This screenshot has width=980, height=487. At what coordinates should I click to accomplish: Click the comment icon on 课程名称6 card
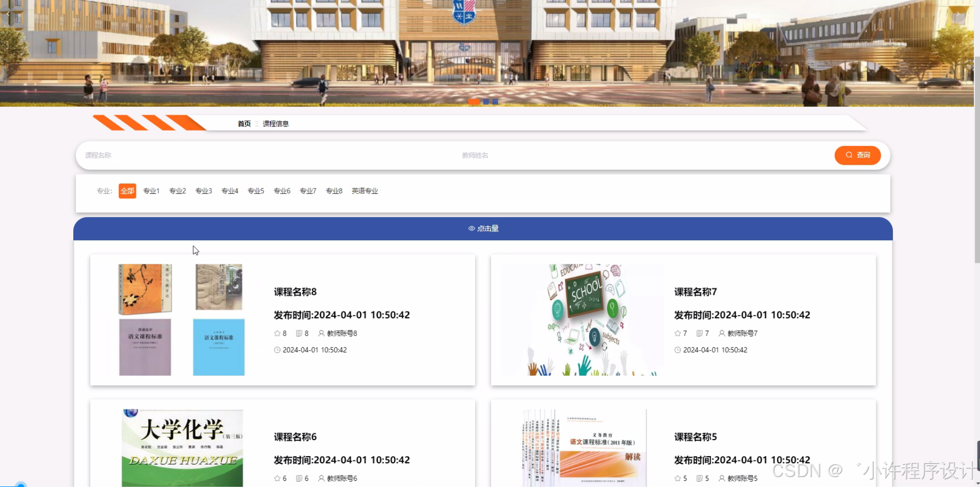coord(299,478)
